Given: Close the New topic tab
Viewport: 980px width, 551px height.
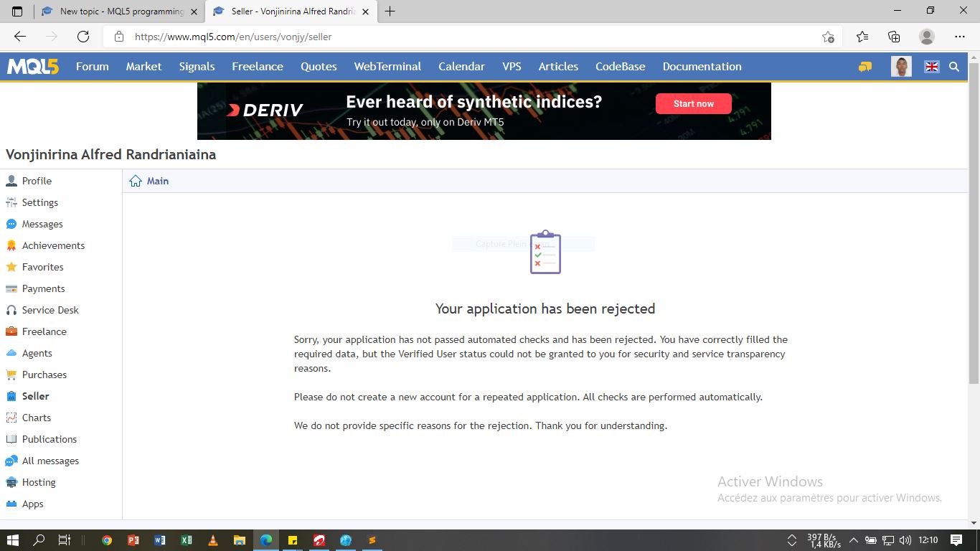Looking at the screenshot, I should (194, 11).
